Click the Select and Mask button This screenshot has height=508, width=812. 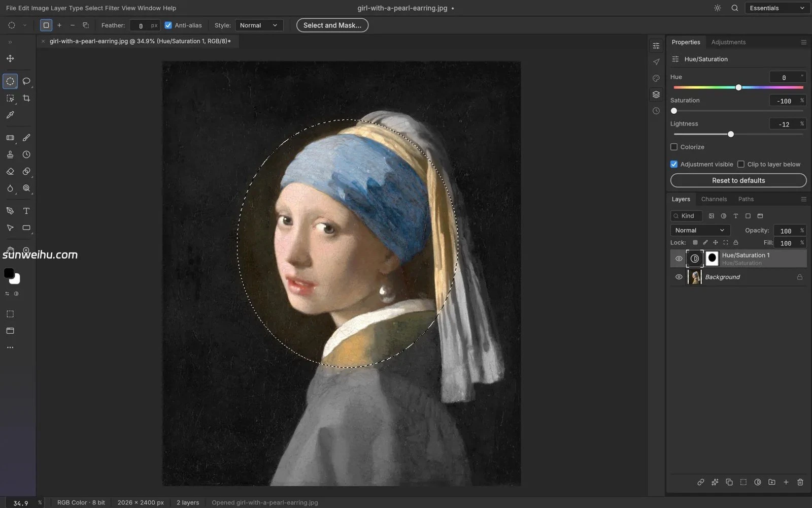(332, 25)
